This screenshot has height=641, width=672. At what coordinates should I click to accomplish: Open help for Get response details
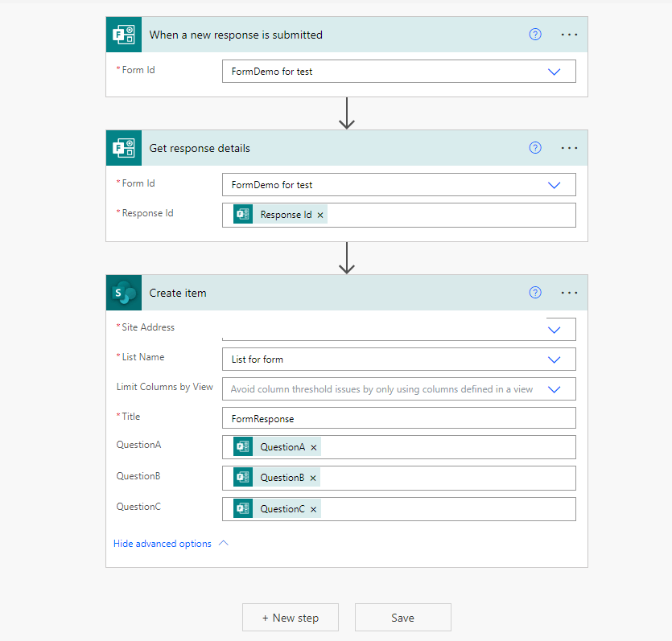[x=535, y=148]
